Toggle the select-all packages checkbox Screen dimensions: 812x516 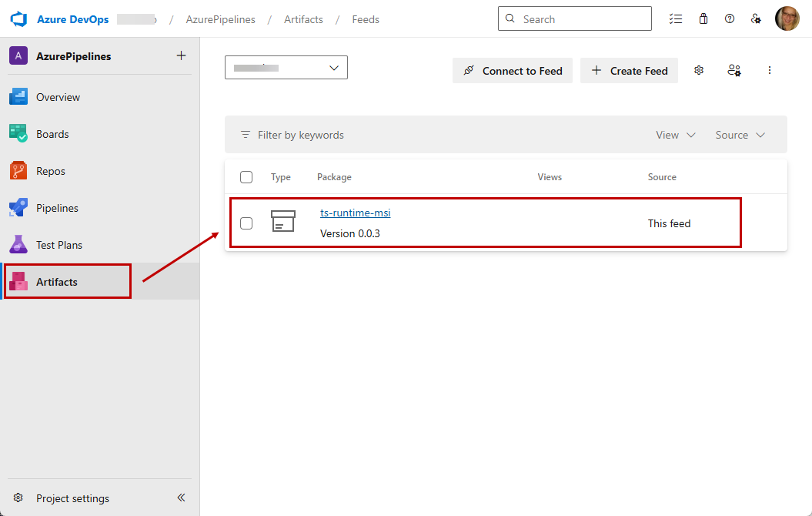click(x=246, y=177)
